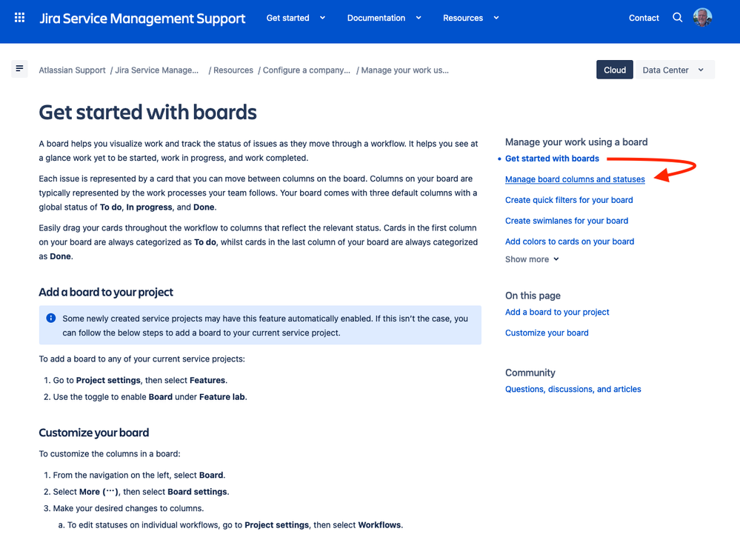Click step Select More, then Board settings

[141, 492]
